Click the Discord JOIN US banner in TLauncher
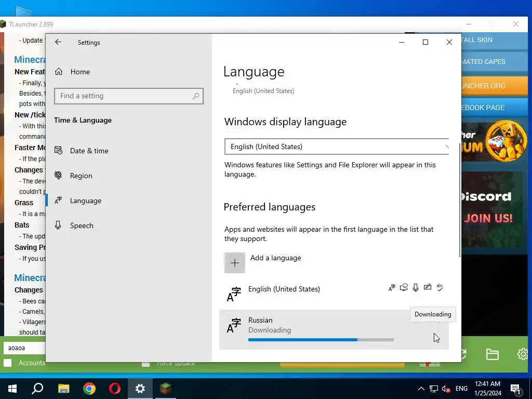 [x=492, y=209]
